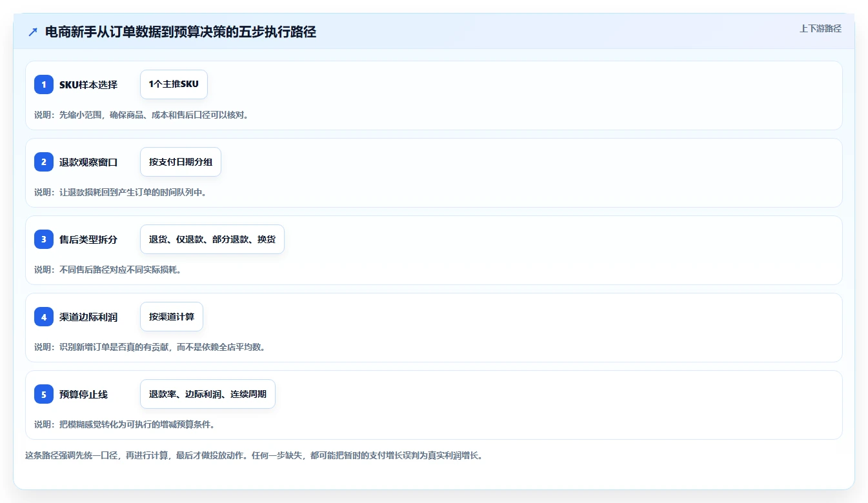
Task: Click the step 3 number badge
Action: click(44, 239)
